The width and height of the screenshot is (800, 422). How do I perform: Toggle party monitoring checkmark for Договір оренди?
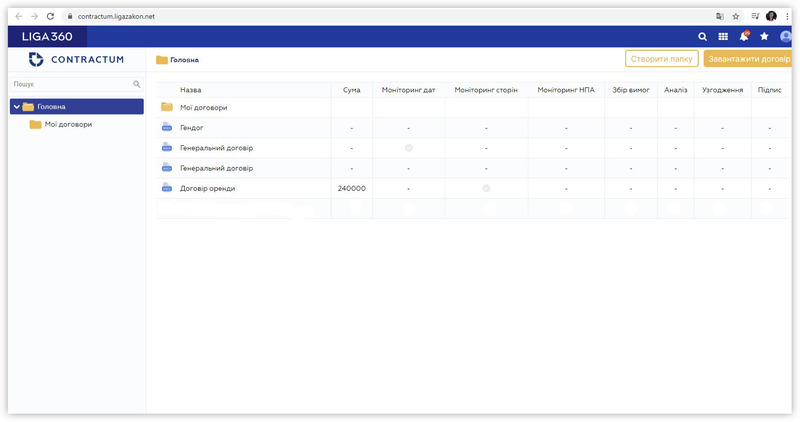[486, 188]
